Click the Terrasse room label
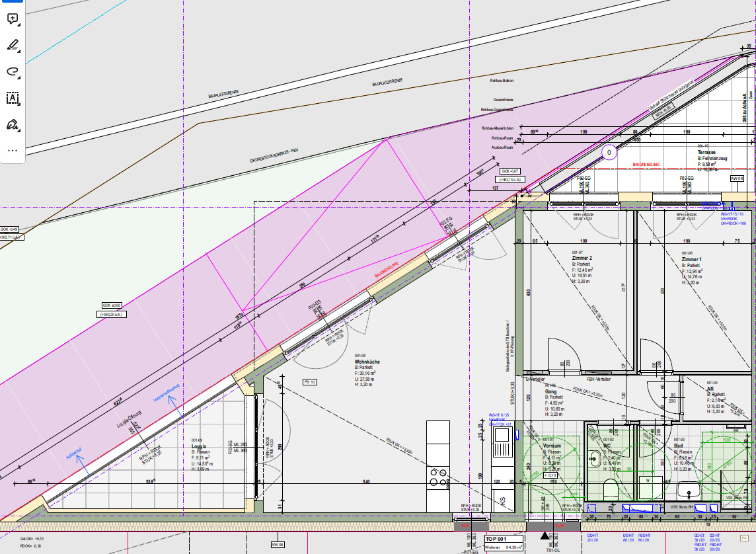The height and width of the screenshot is (554, 756). (x=707, y=153)
